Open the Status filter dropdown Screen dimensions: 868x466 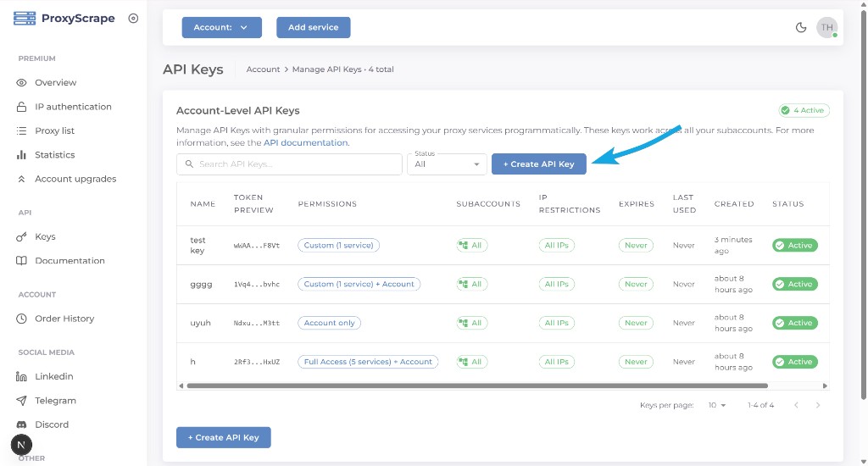447,164
